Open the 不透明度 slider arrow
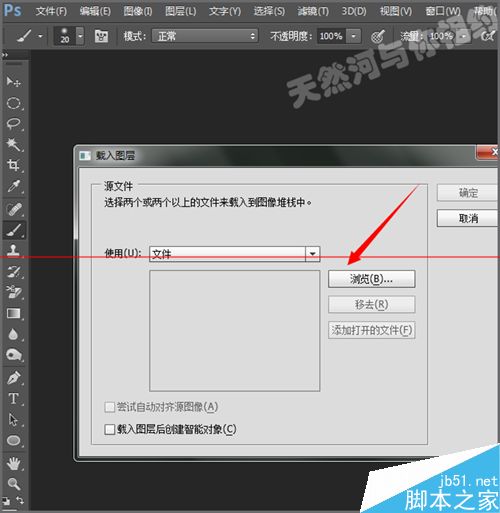This screenshot has width=500, height=513. pos(353,36)
